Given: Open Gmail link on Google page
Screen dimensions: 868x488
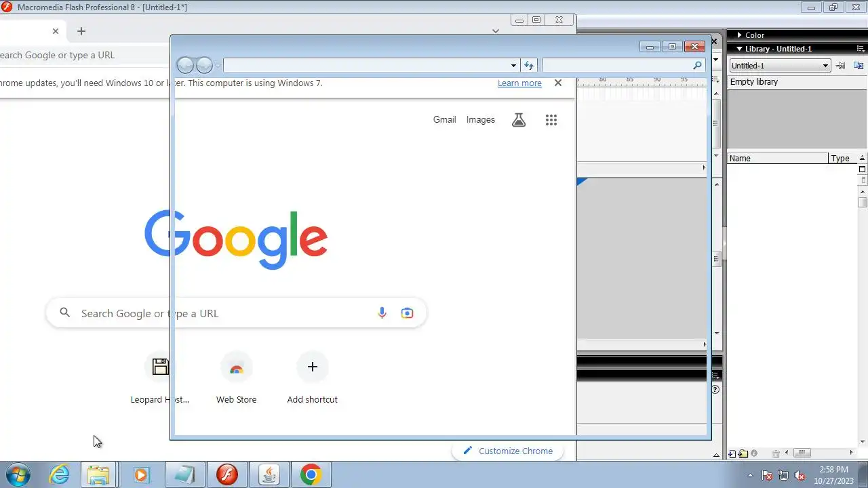Looking at the screenshot, I should click(x=444, y=120).
